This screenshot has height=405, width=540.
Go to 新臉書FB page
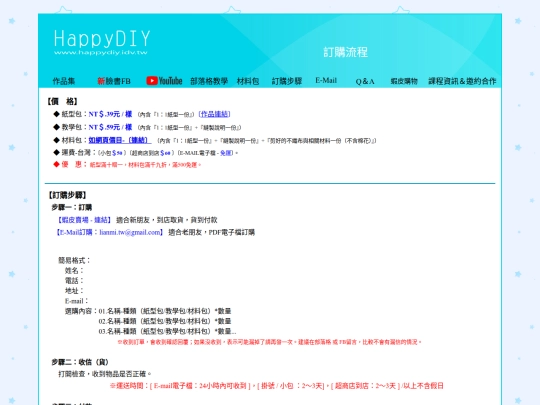114,81
